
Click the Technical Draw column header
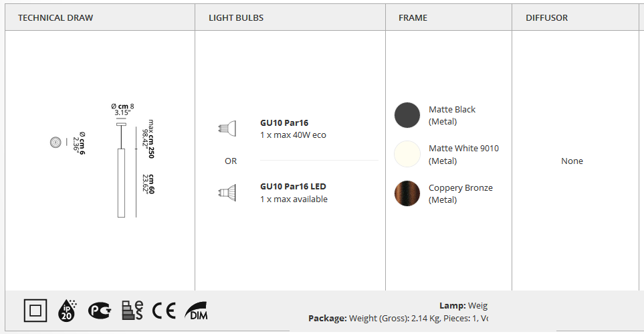[56, 17]
